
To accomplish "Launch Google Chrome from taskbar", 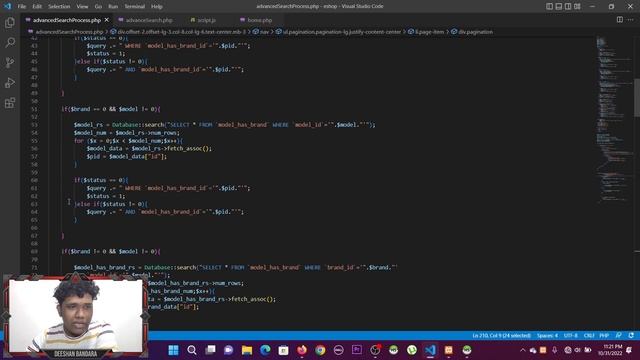I will (x=320, y=350).
